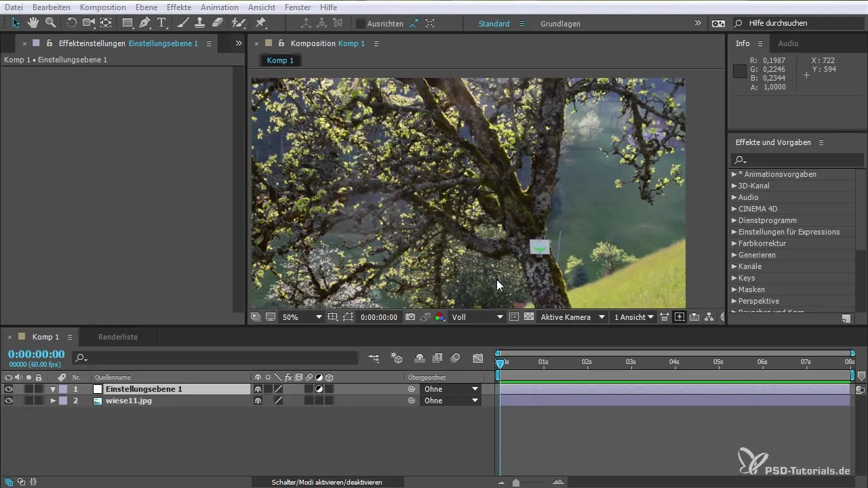Click the timeline zoom slider handle
868x488 pixels.
tap(516, 483)
